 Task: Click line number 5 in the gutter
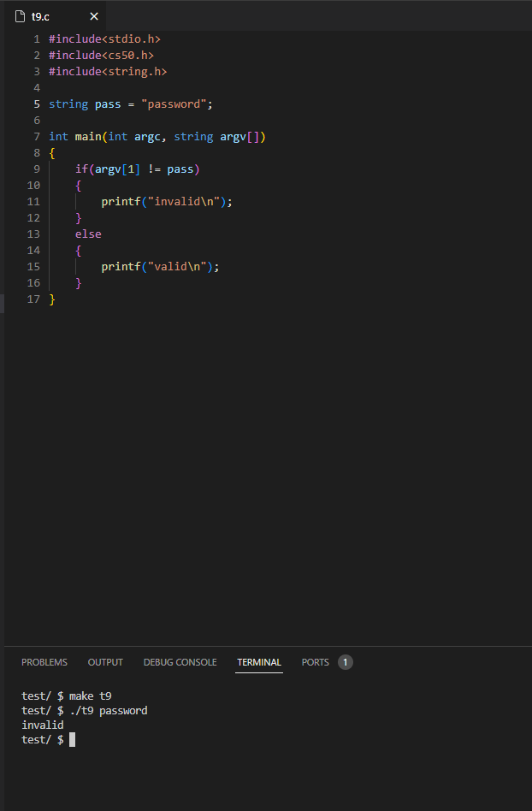(37, 104)
